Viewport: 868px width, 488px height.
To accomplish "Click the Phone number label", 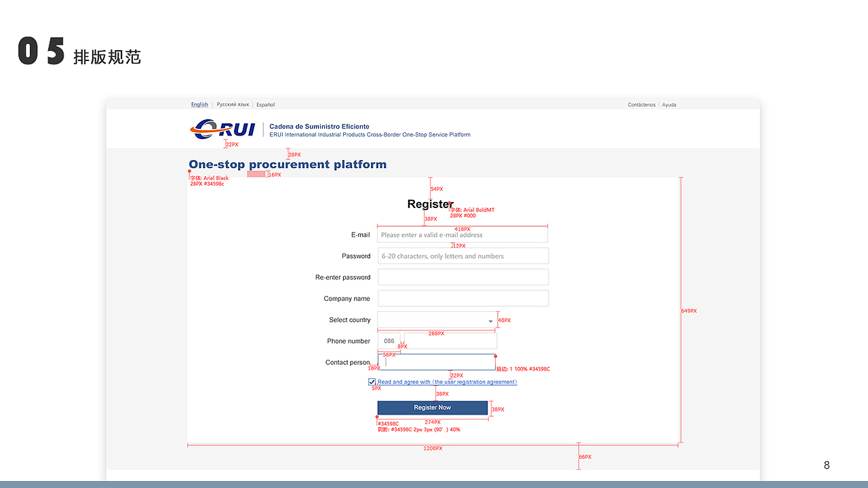I will click(349, 341).
